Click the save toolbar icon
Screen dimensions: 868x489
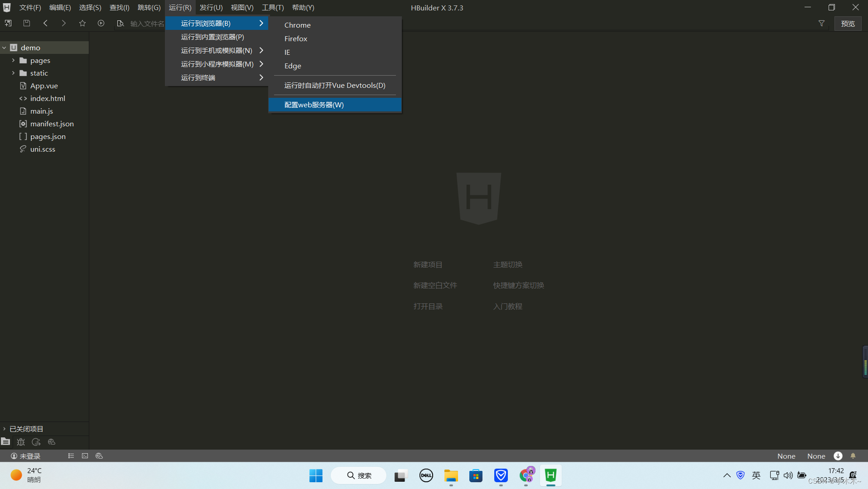(x=27, y=23)
